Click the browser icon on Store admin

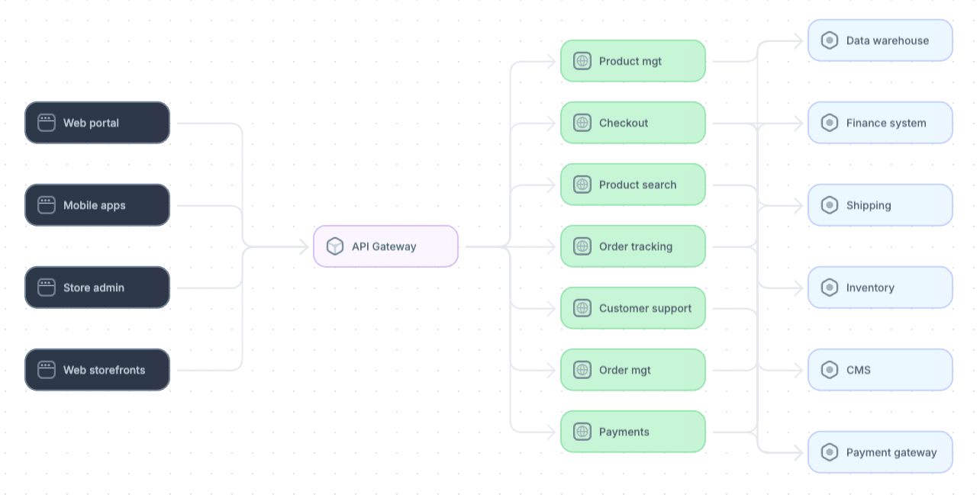coord(47,288)
